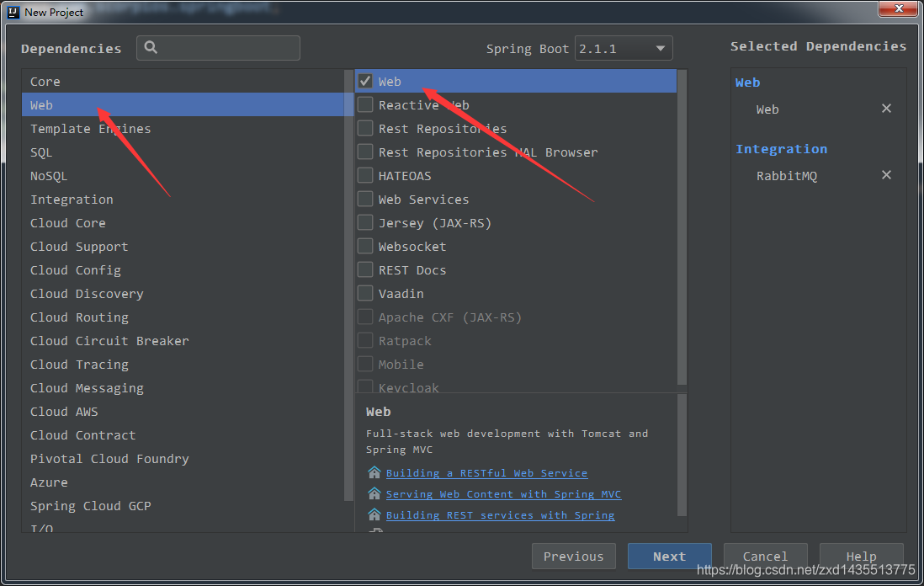Click home icon beside Serving Web Content link

tap(374, 493)
